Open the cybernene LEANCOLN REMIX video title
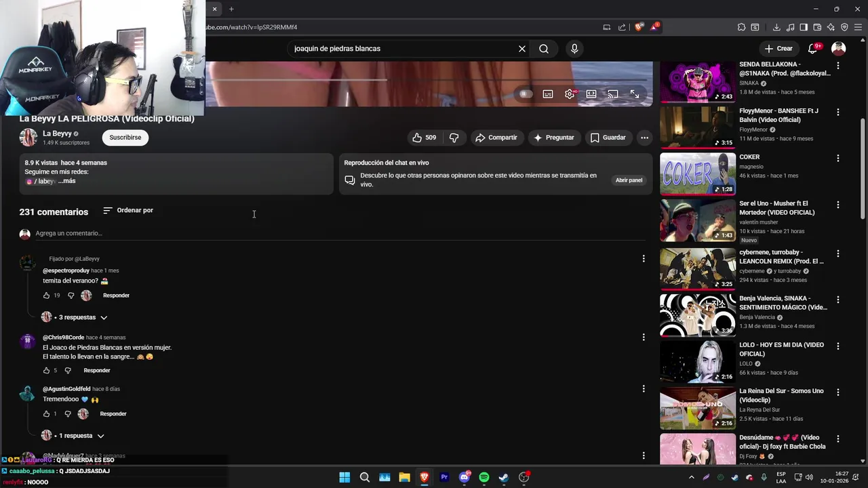Image resolution: width=868 pixels, height=488 pixels. [x=782, y=257]
